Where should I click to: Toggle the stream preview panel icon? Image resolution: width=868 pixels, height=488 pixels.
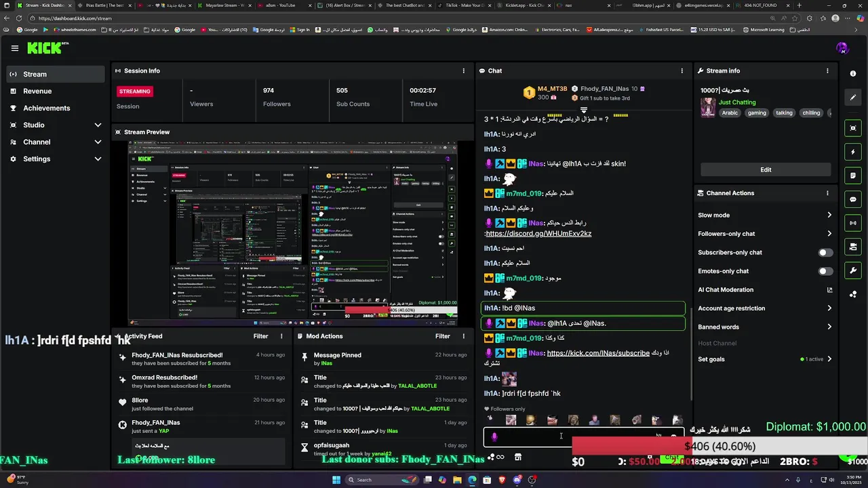(853, 128)
